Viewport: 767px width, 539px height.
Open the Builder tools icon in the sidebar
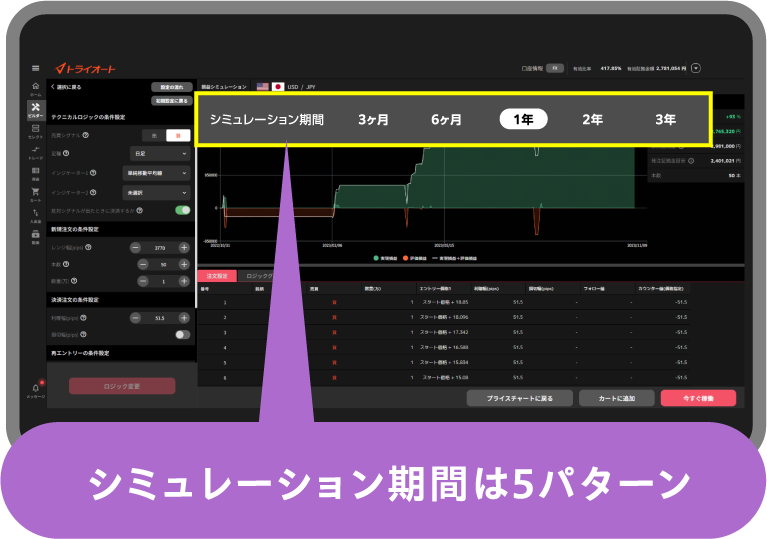tap(36, 110)
